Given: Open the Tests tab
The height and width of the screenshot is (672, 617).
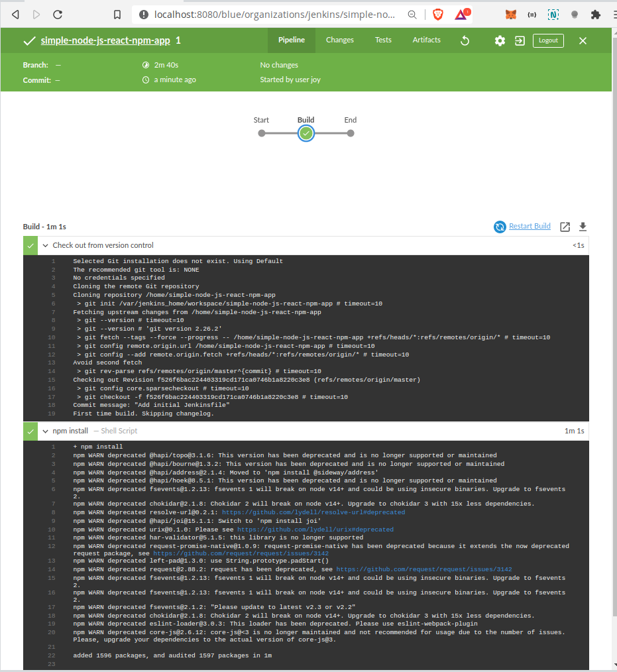Looking at the screenshot, I should click(383, 40).
